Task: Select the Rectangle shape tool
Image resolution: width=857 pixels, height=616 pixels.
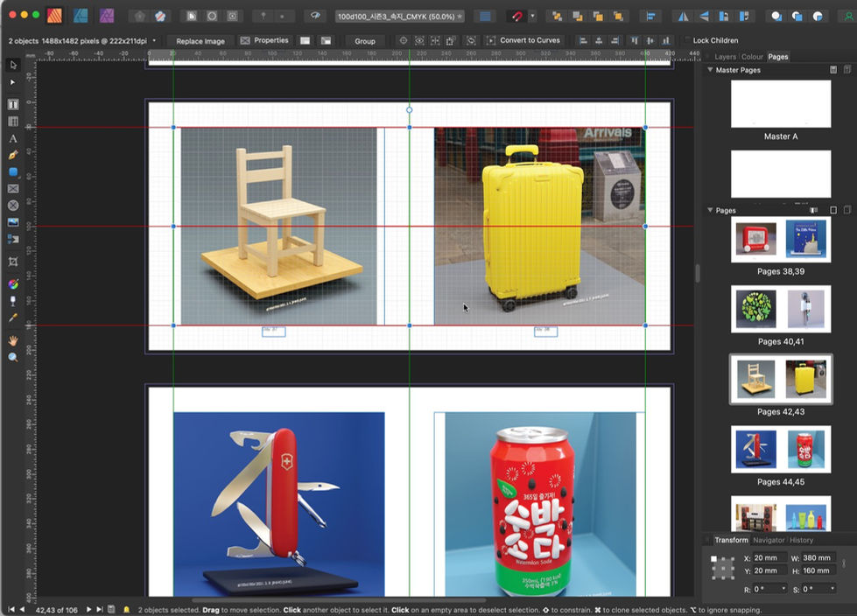Action: [x=13, y=172]
